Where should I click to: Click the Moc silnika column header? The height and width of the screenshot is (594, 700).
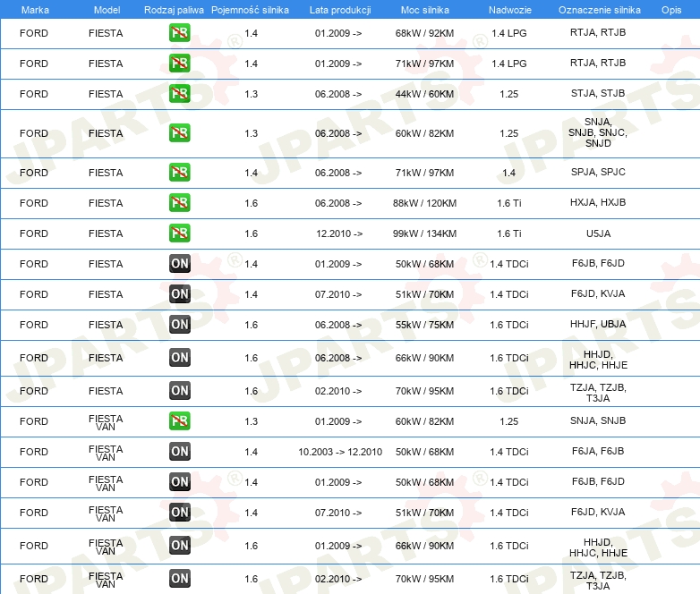tap(424, 10)
